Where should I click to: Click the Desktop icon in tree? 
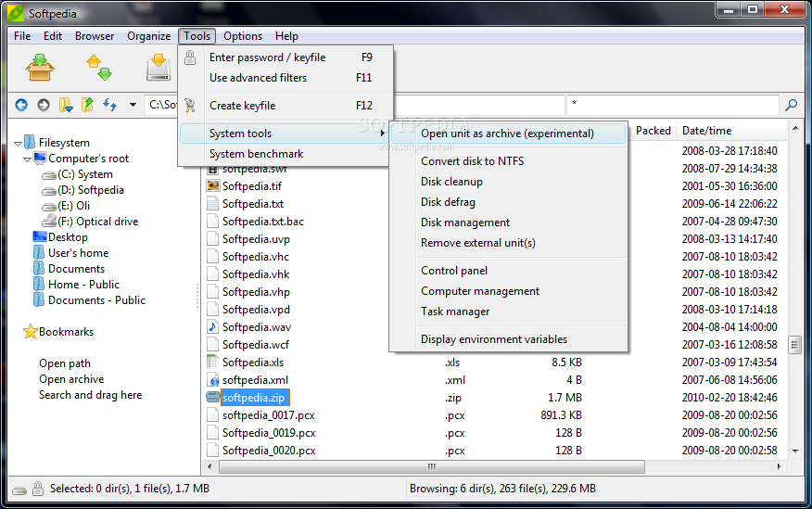tap(40, 236)
